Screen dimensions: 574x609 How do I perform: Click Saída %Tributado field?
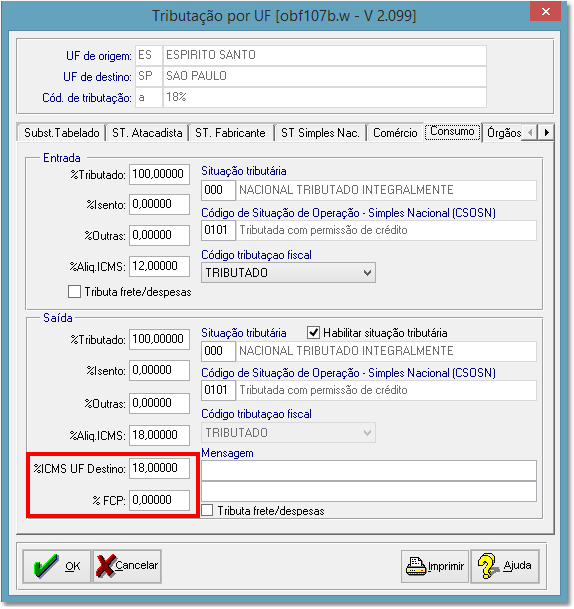pos(159,339)
